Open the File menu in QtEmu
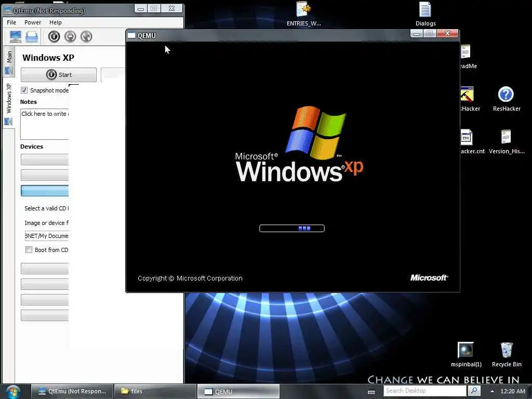Viewport: 532px width, 399px height. tap(11, 22)
